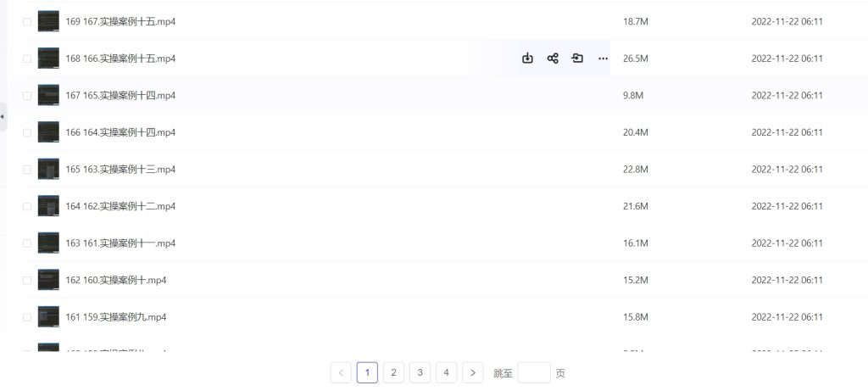Viewport: 868px width, 391px height.
Task: Collapse the left sidebar handle arrow
Action: coord(3,116)
